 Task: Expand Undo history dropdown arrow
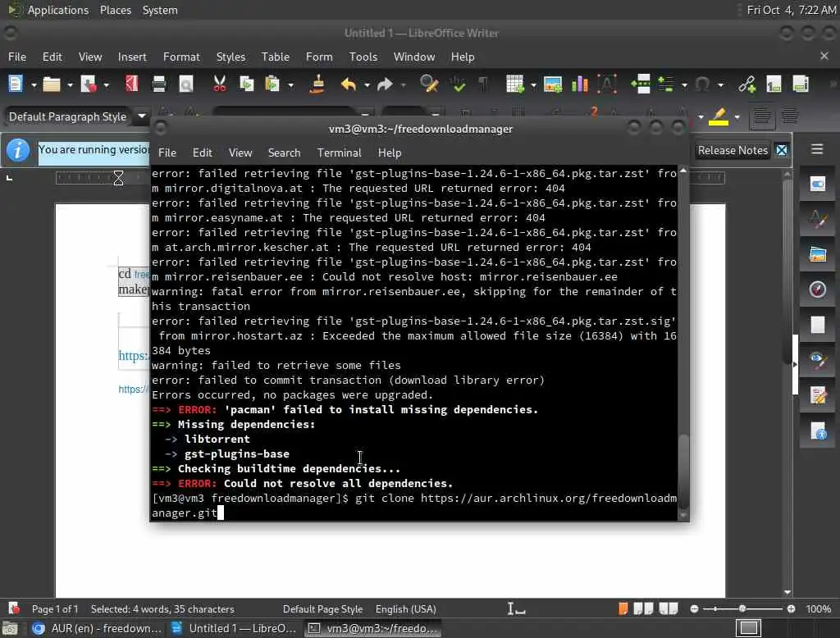(x=367, y=84)
